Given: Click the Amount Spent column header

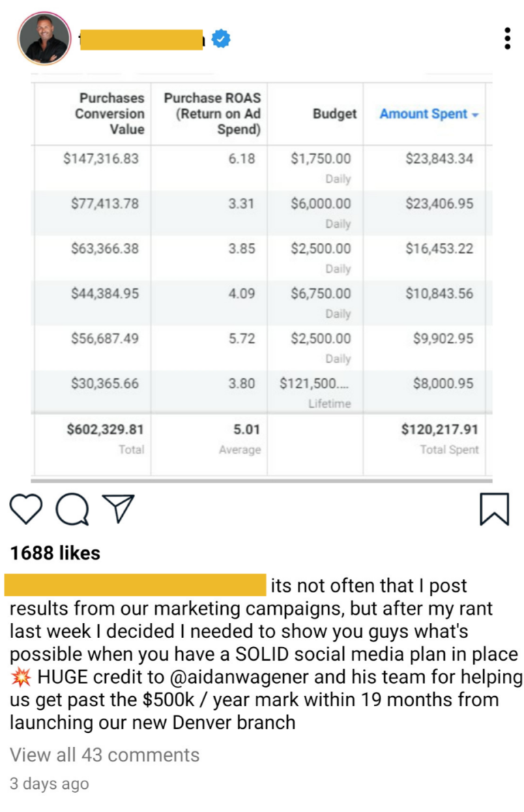Looking at the screenshot, I should click(x=423, y=114).
